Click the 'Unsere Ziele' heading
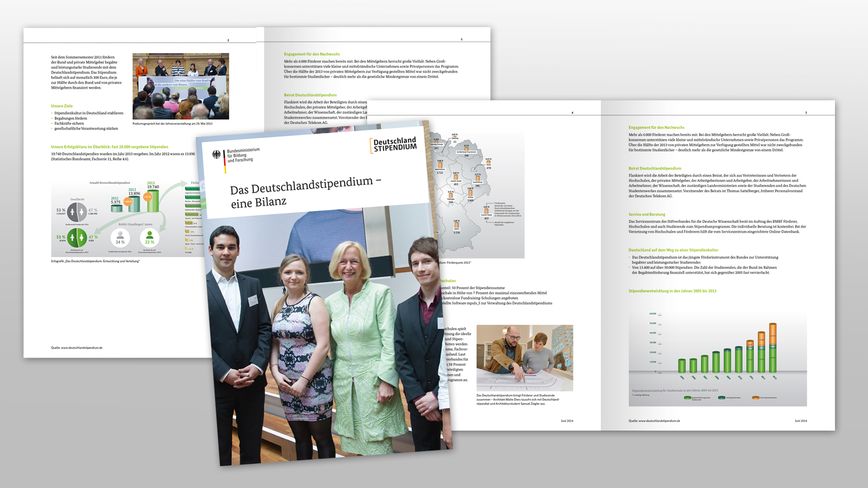This screenshot has height=488, width=868. (62, 106)
